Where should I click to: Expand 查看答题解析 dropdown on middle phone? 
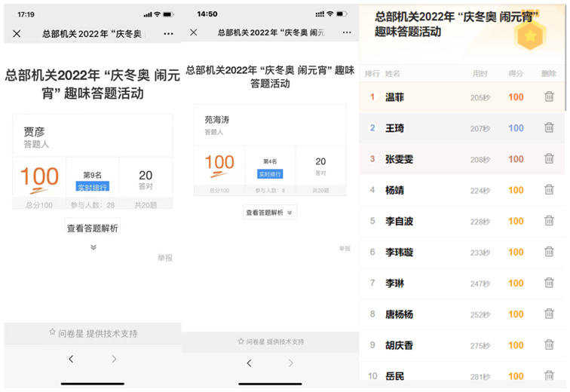(x=270, y=213)
